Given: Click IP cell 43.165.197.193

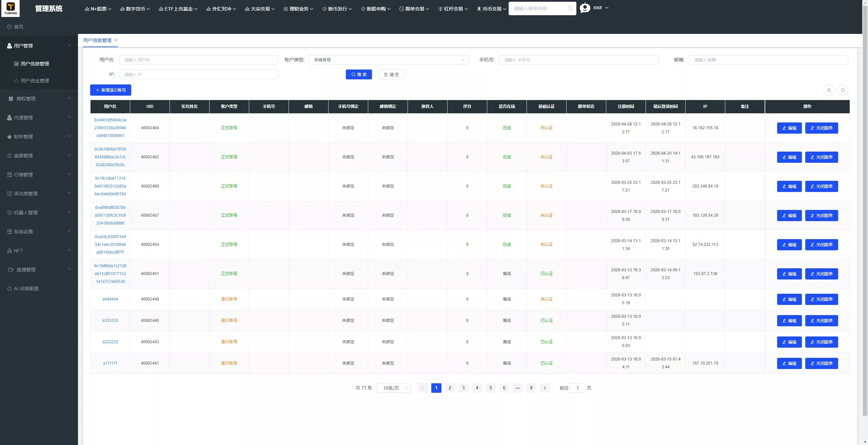Looking at the screenshot, I should click(705, 157).
